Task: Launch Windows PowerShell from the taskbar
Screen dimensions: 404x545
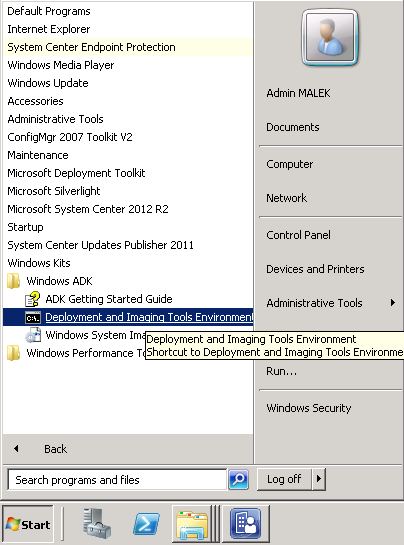Action: point(146,524)
